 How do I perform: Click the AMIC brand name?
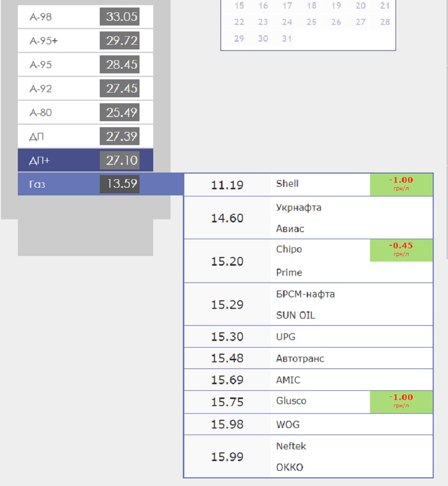288,380
